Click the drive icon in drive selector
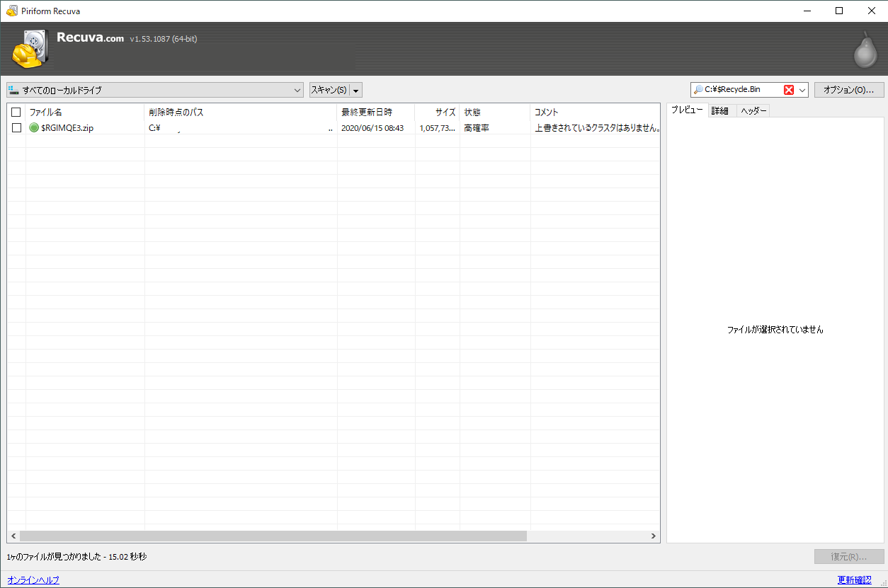888x588 pixels. click(x=13, y=90)
